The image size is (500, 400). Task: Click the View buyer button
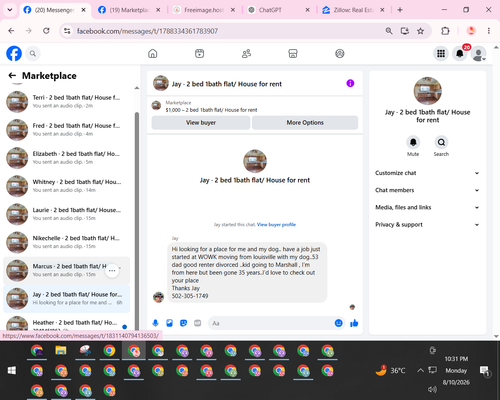[x=201, y=123]
